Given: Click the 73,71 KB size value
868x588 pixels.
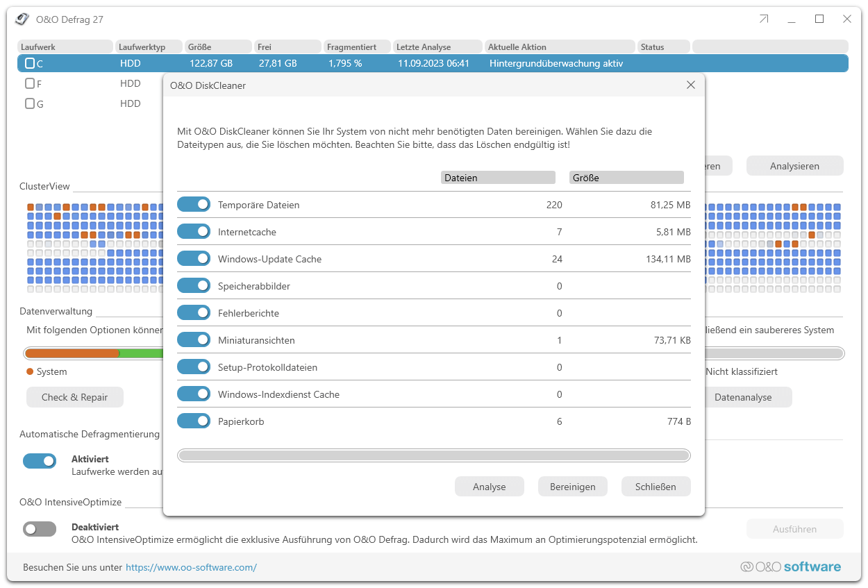Looking at the screenshot, I should 671,340.
